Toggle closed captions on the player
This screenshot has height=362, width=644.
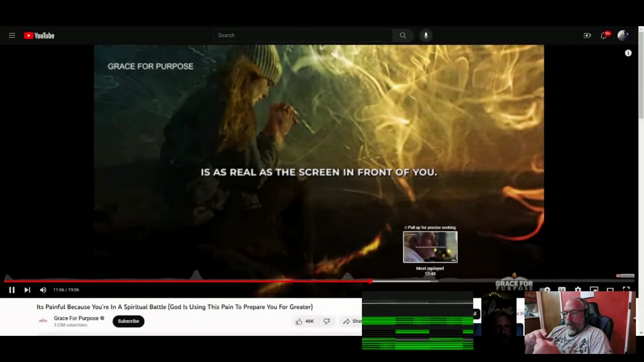point(562,290)
